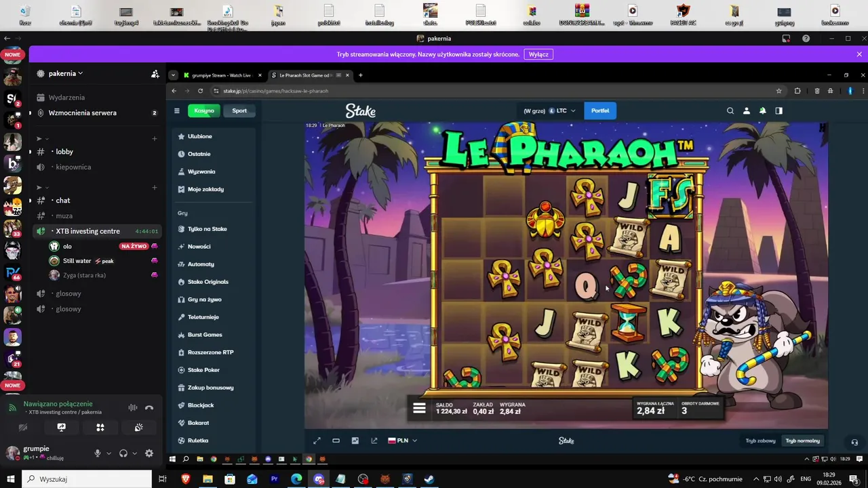Invite people icon next to pakernia

coord(155,73)
